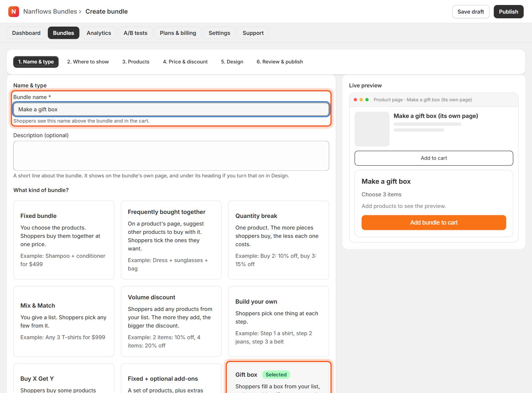The width and height of the screenshot is (532, 393).
Task: Jump to step 2 Where to show
Action: 88,62
